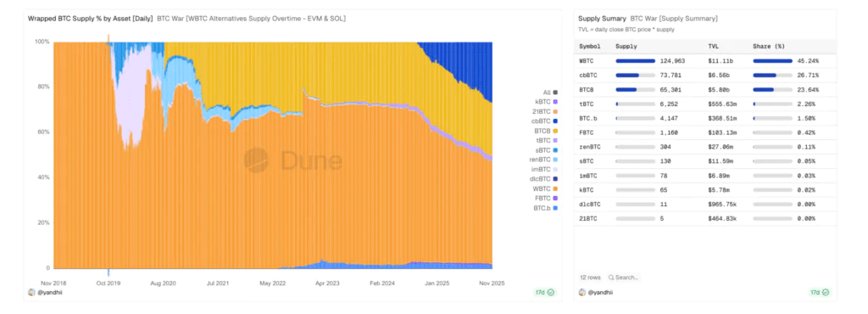This screenshot has height=314, width=868.
Task: Click the Search field below the table
Action: [x=623, y=277]
